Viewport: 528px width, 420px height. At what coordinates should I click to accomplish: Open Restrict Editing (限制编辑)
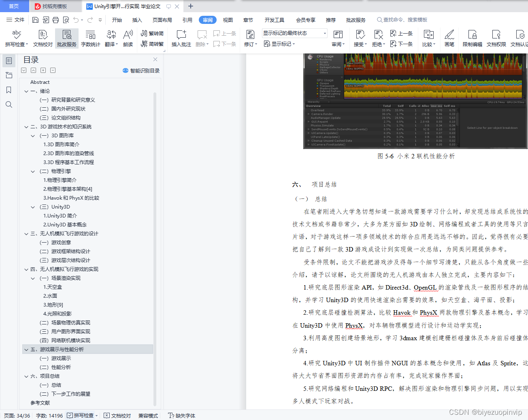click(x=473, y=38)
